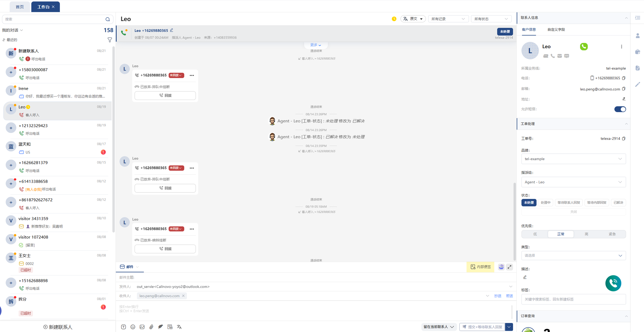The height and width of the screenshot is (332, 644).
Task: Click the attachment paperclip icon
Action: pyautogui.click(x=151, y=327)
